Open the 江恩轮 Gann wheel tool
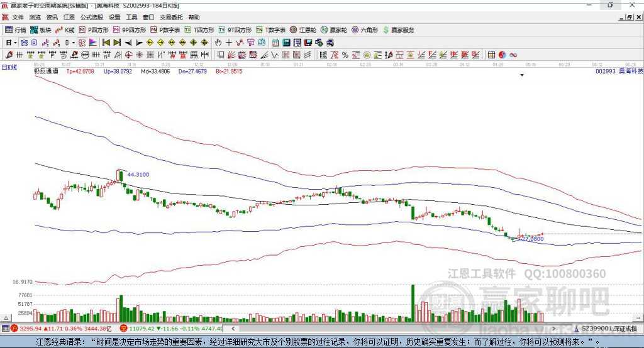The height and width of the screenshot is (348, 644). tap(303, 30)
